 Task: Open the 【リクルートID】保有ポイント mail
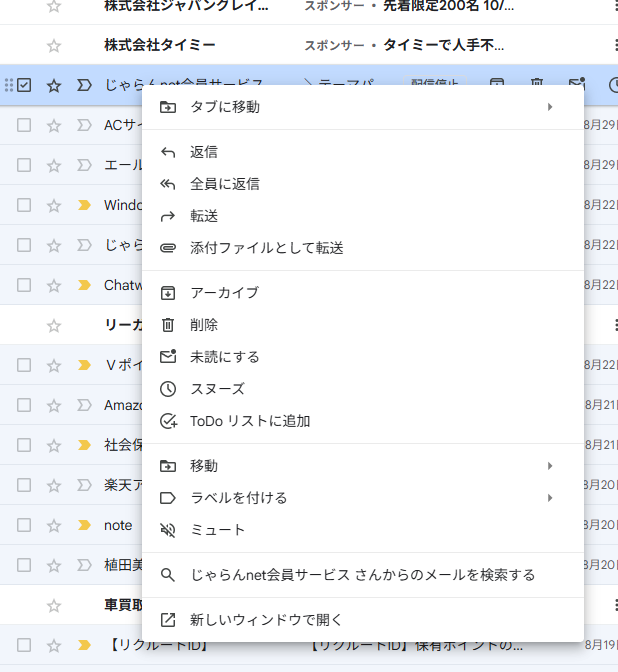[x=309, y=645]
